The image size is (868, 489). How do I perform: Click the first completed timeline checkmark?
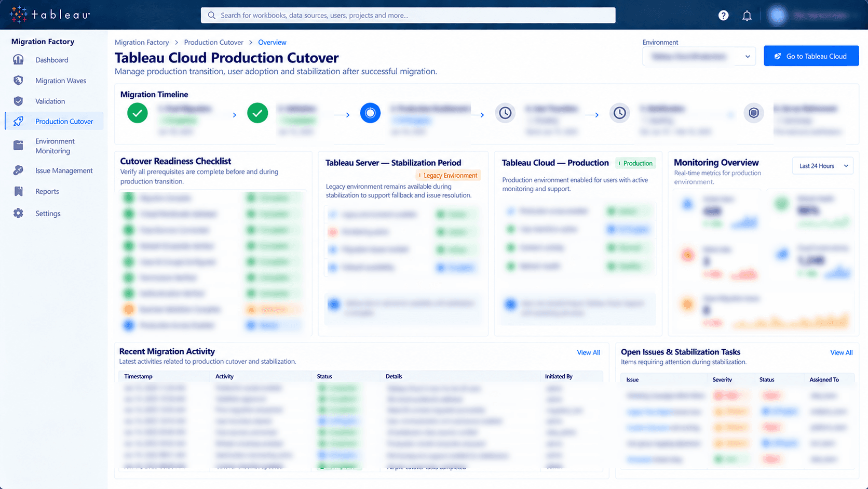138,113
